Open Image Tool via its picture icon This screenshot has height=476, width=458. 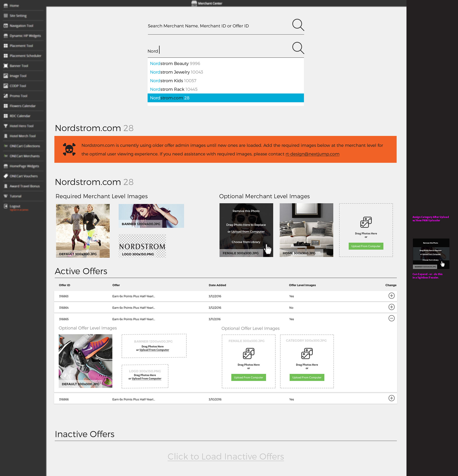click(5, 76)
